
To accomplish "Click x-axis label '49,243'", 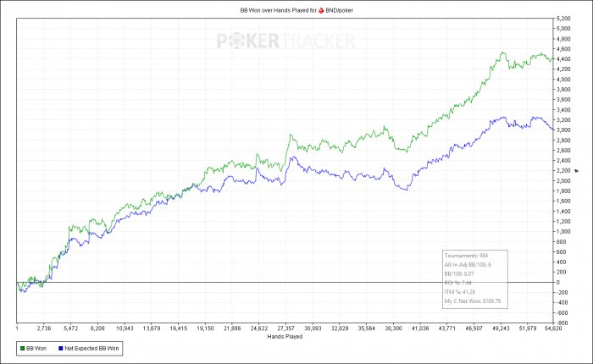I will (x=501, y=328).
